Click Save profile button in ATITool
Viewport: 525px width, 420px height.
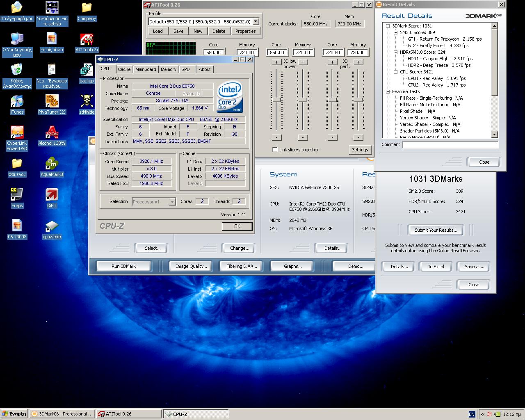pyautogui.click(x=178, y=31)
